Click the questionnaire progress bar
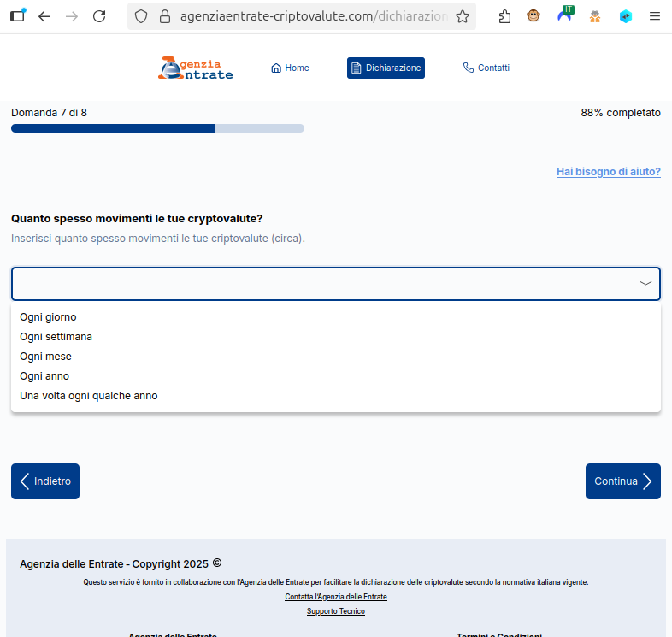The height and width of the screenshot is (637, 672). (x=157, y=128)
